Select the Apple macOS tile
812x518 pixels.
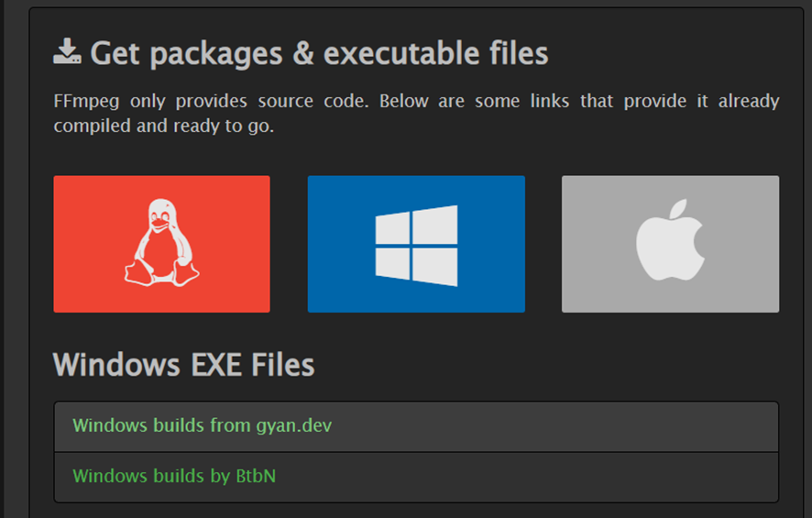coord(670,244)
